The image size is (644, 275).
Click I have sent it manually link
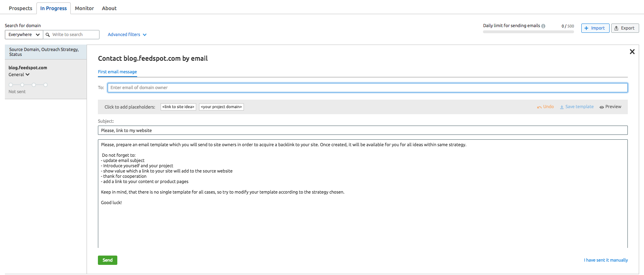(606, 260)
